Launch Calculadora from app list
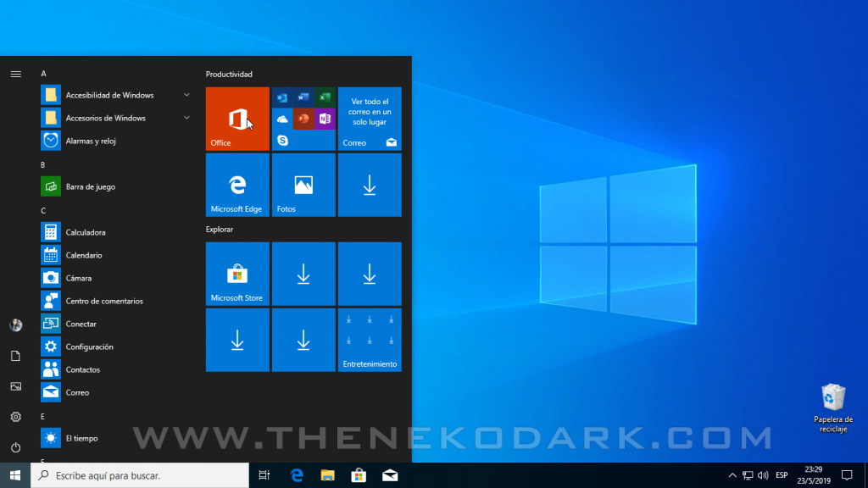 pyautogui.click(x=115, y=232)
